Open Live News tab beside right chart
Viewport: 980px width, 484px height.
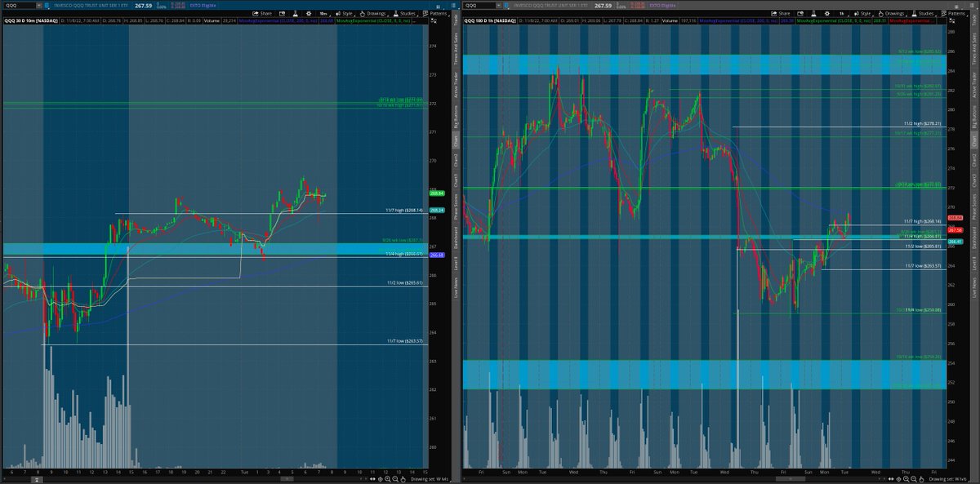(x=974, y=286)
